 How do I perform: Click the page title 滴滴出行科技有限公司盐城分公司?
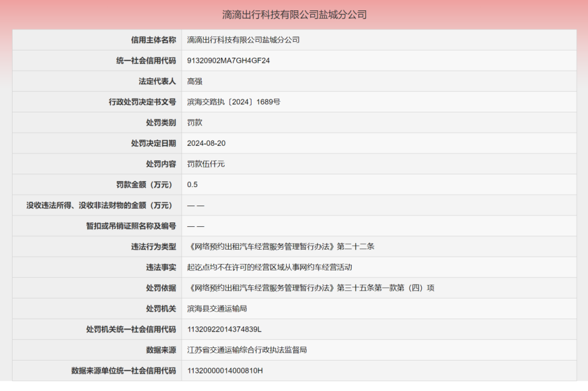(295, 15)
